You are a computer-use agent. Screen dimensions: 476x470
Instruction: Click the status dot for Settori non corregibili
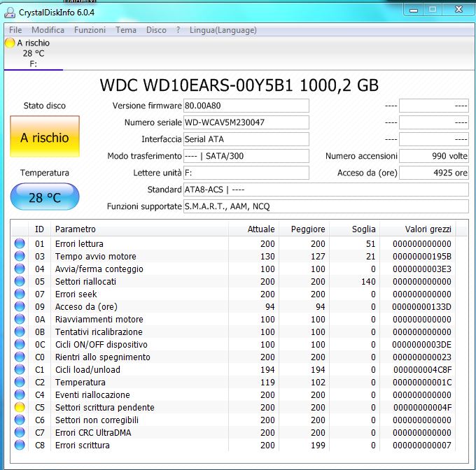(20, 420)
